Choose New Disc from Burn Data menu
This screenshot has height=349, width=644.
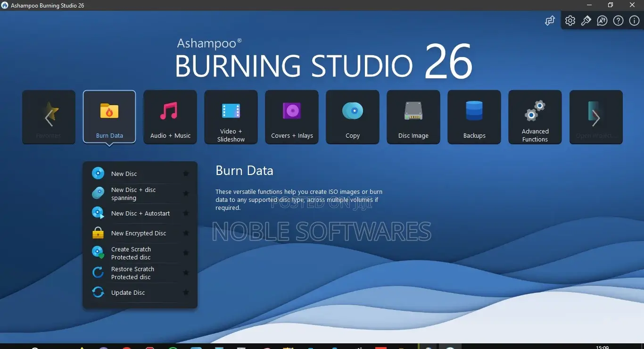point(135,174)
